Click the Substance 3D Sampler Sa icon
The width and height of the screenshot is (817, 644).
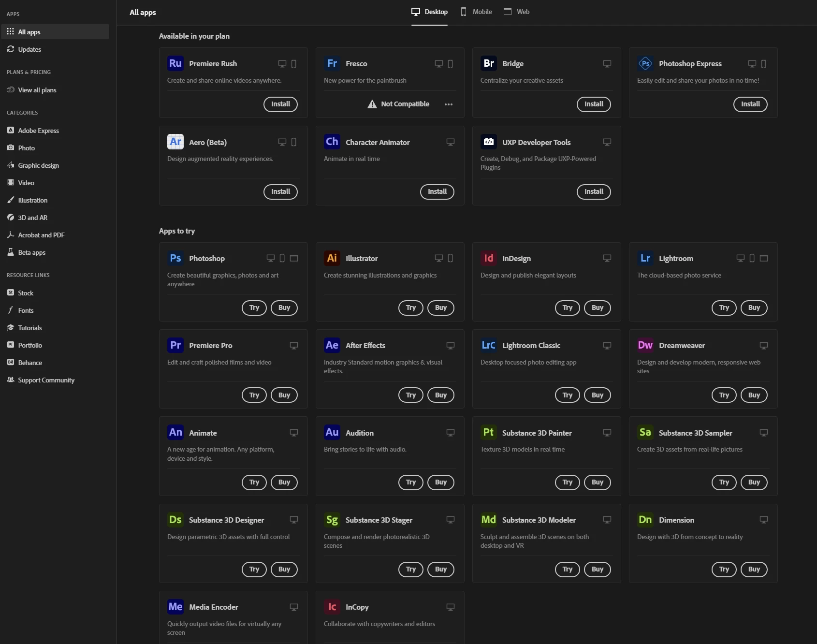point(645,432)
